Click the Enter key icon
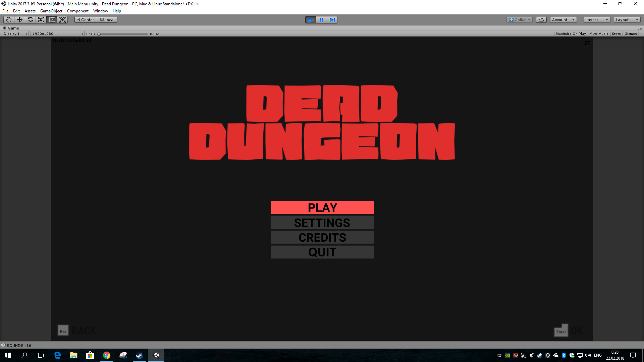 (x=561, y=330)
